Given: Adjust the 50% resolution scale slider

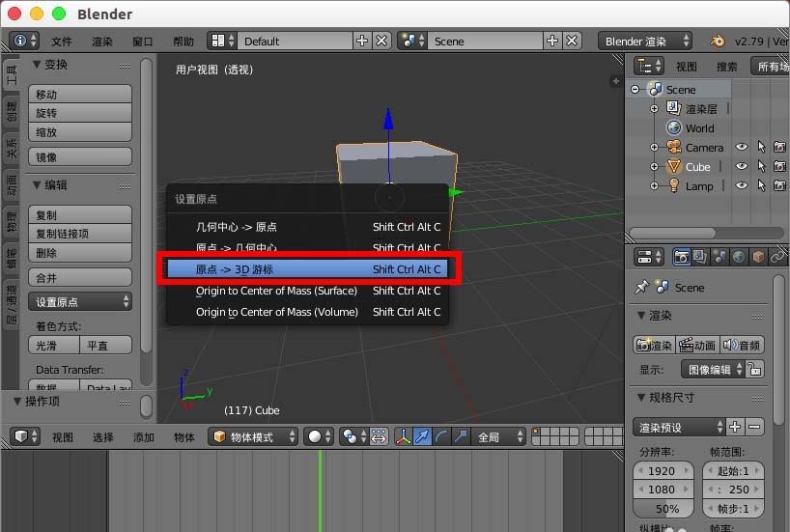Looking at the screenshot, I should (663, 508).
